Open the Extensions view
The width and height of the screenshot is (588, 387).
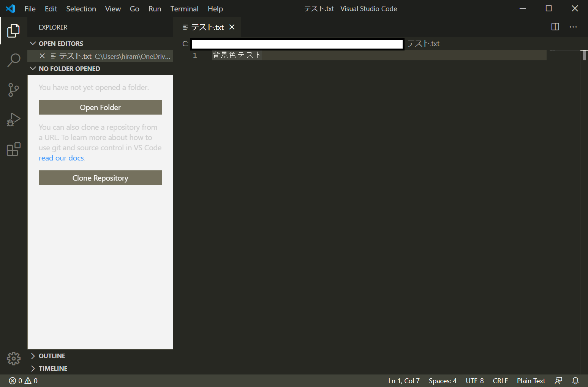coord(13,149)
